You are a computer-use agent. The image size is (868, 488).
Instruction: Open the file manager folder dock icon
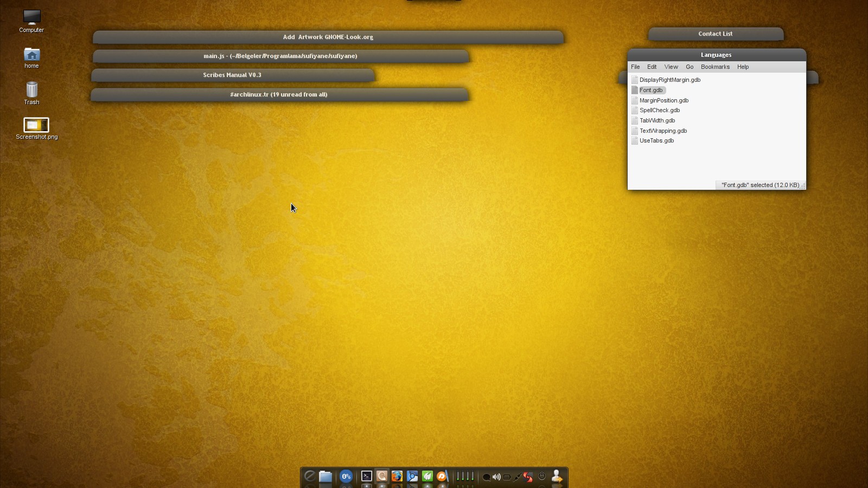(x=325, y=476)
